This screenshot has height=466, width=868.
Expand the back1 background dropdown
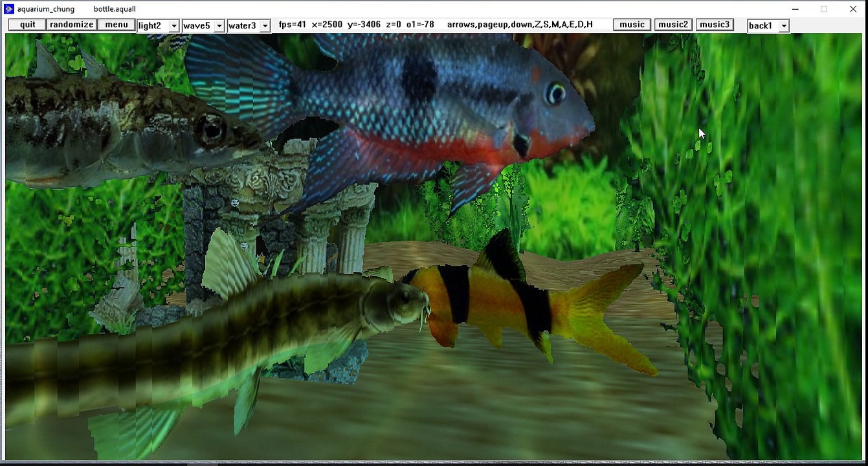[784, 26]
